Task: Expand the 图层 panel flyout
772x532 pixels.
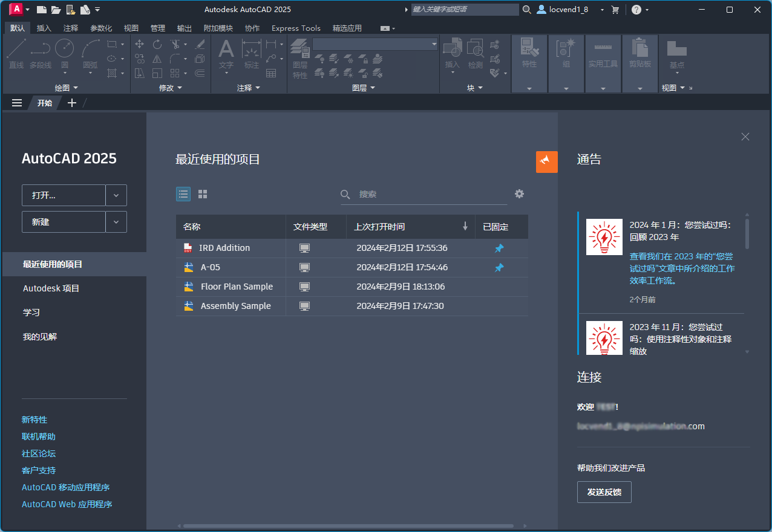Action: point(364,88)
